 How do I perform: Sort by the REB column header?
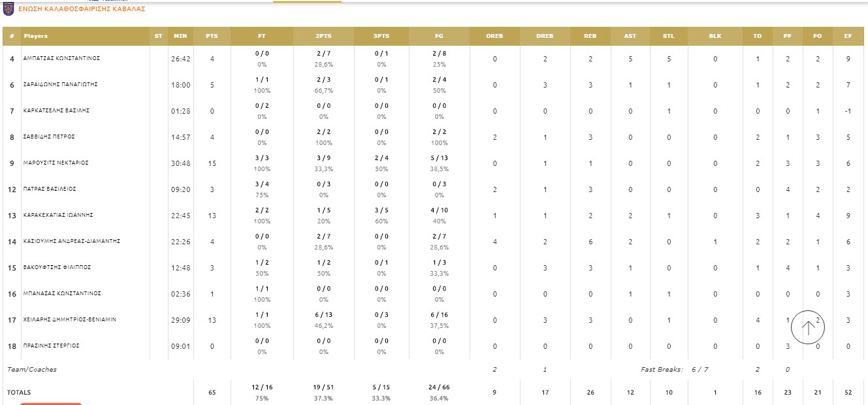pos(590,36)
